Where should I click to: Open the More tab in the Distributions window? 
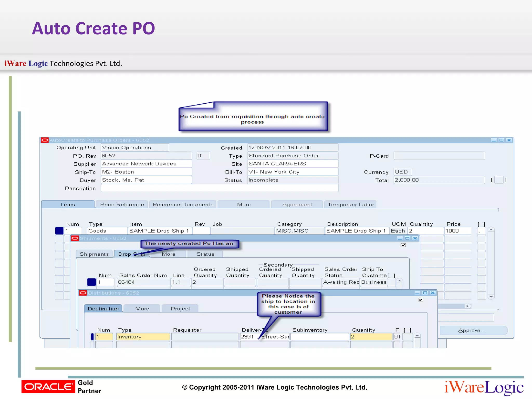[x=142, y=309]
